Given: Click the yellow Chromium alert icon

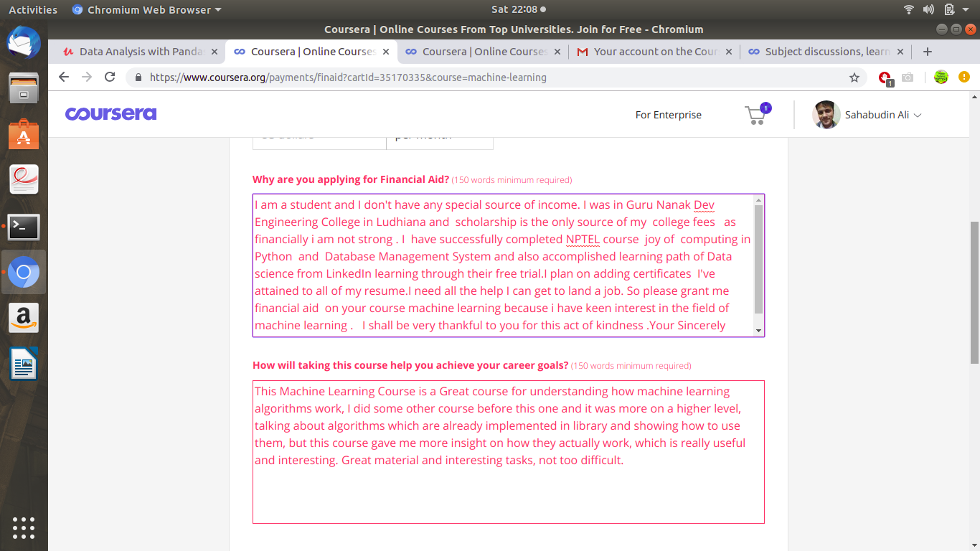Looking at the screenshot, I should (x=963, y=77).
